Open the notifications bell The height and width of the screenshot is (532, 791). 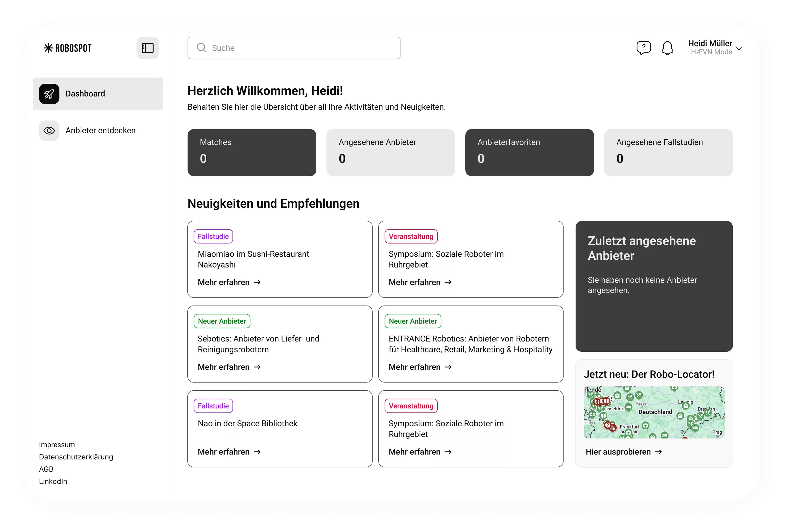point(667,48)
